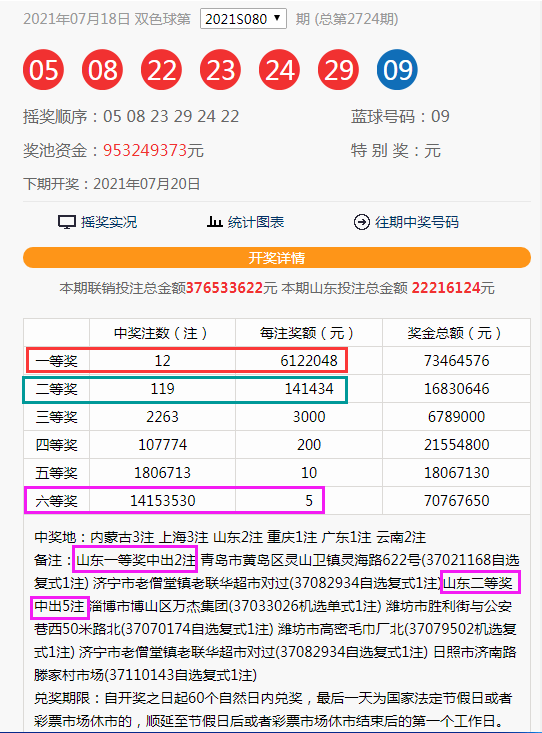Click the 2021年07月18日 双色球第 heading text
Viewport: 542px width, 733px height.
point(107,19)
